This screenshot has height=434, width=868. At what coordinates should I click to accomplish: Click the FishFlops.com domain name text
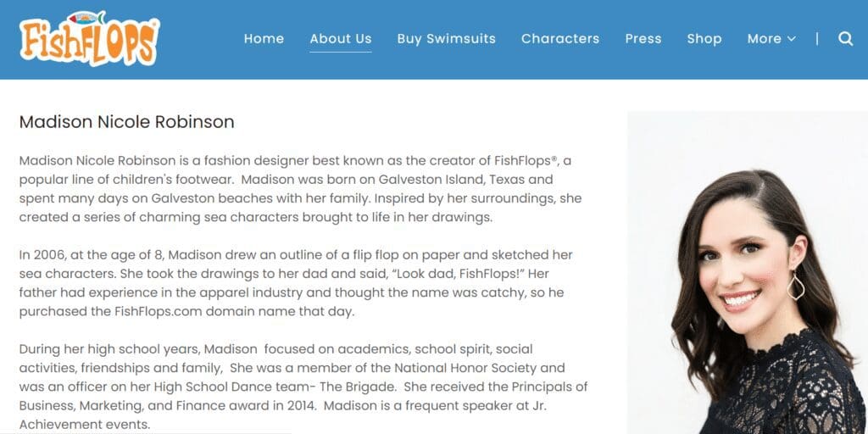tap(159, 312)
